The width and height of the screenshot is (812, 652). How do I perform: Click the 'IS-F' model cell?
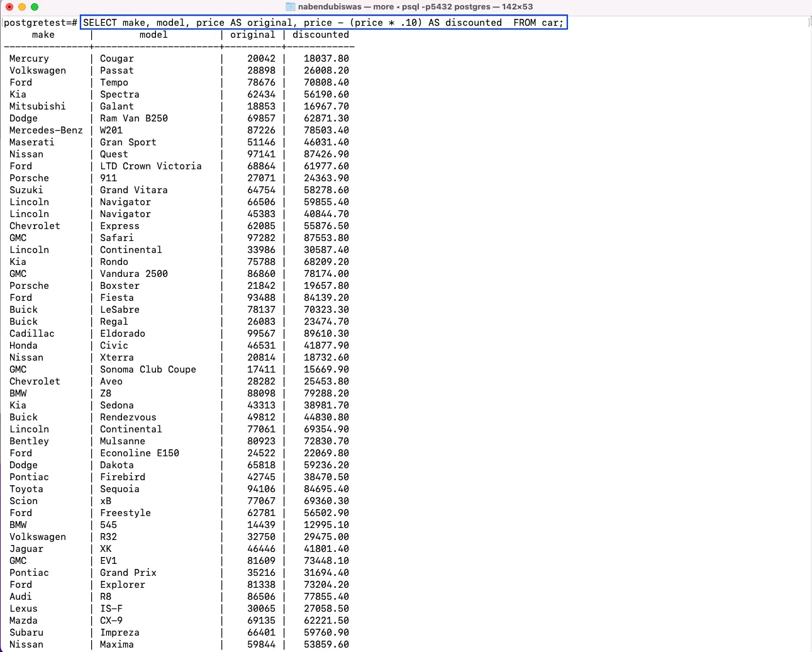(x=111, y=609)
